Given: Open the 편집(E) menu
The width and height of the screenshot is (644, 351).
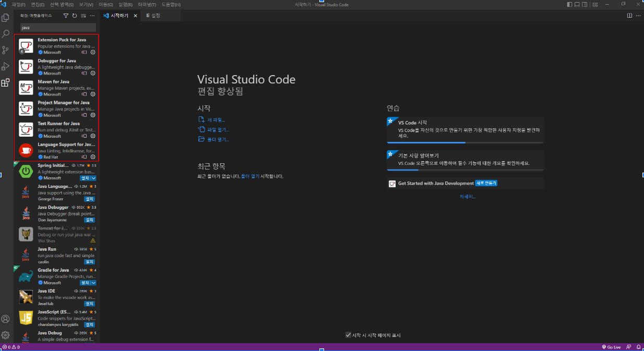Looking at the screenshot, I should [x=38, y=5].
